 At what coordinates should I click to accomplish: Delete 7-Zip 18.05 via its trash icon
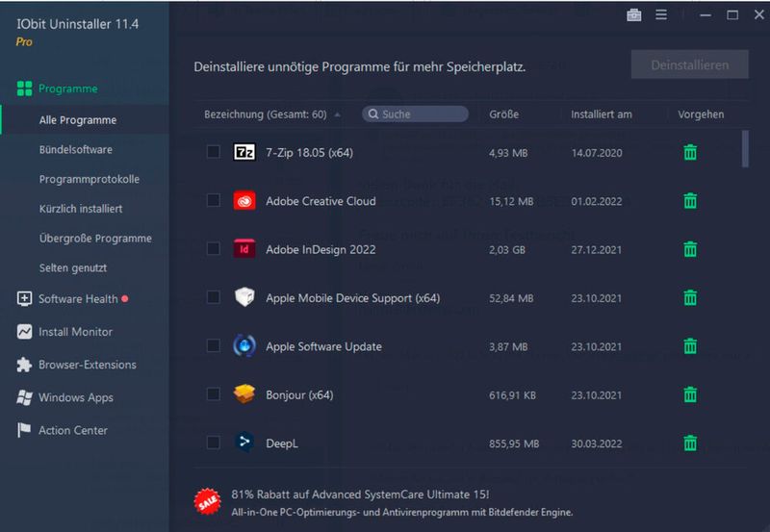[690, 153]
